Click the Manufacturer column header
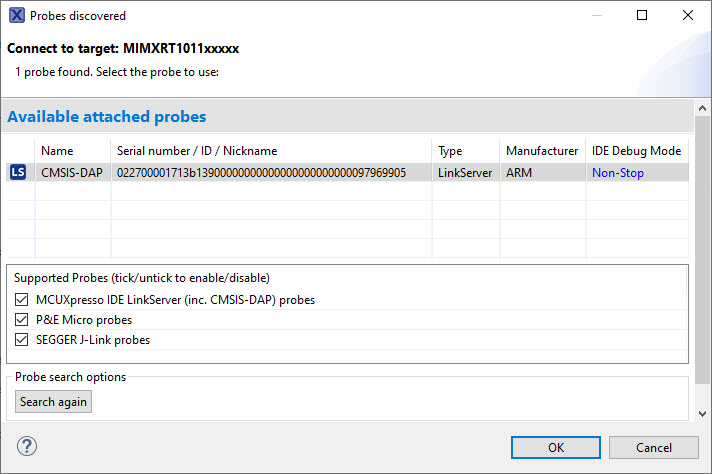The image size is (712, 474). pos(542,151)
